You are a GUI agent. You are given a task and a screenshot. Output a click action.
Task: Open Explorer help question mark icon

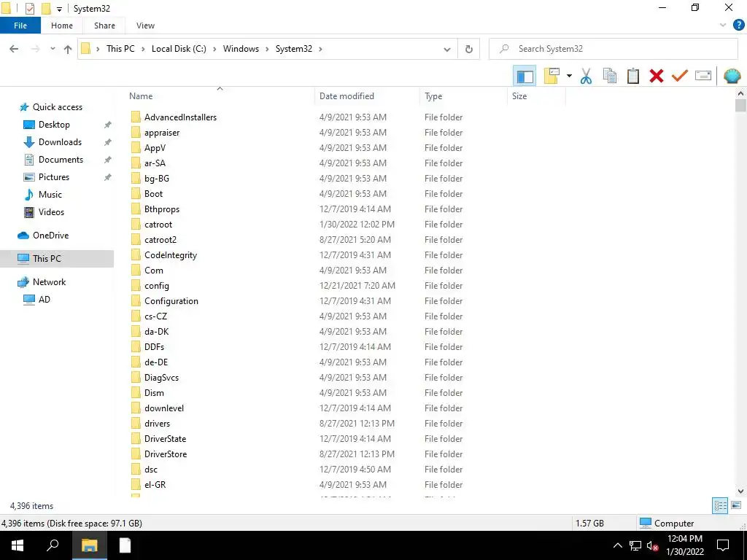coord(738,26)
